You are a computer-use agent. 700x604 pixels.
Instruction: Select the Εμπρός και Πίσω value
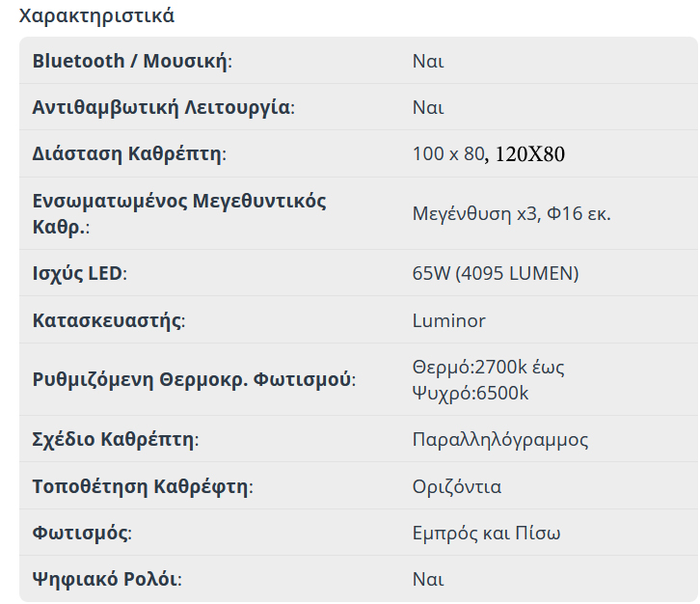pos(486,533)
